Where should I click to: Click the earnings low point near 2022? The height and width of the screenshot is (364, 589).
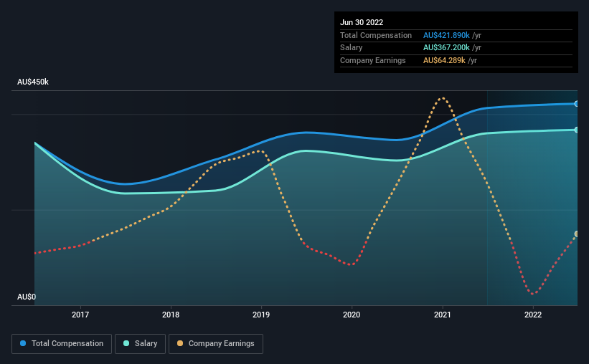533,294
